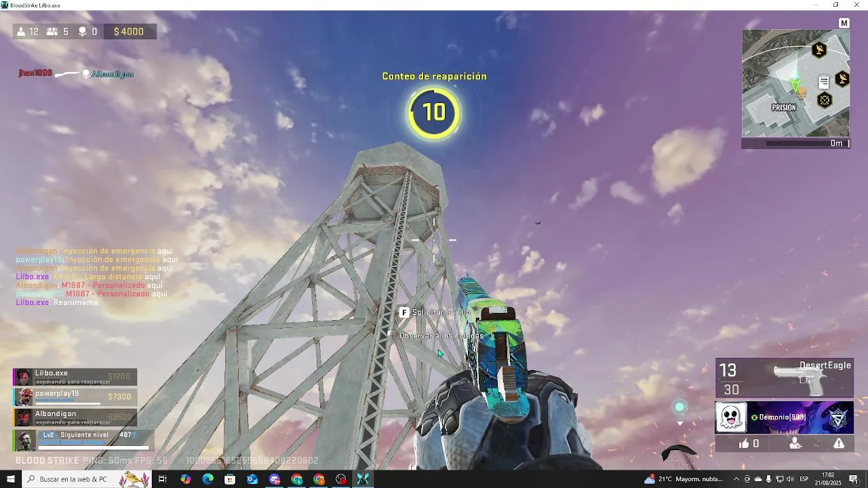Open Microsoft Store from the taskbar
This screenshot has height=488, width=868.
pyautogui.click(x=230, y=479)
